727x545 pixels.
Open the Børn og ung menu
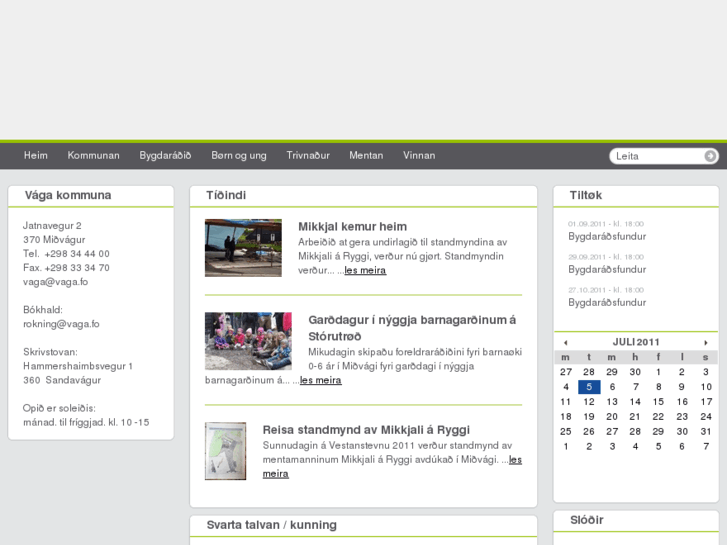[x=239, y=155]
